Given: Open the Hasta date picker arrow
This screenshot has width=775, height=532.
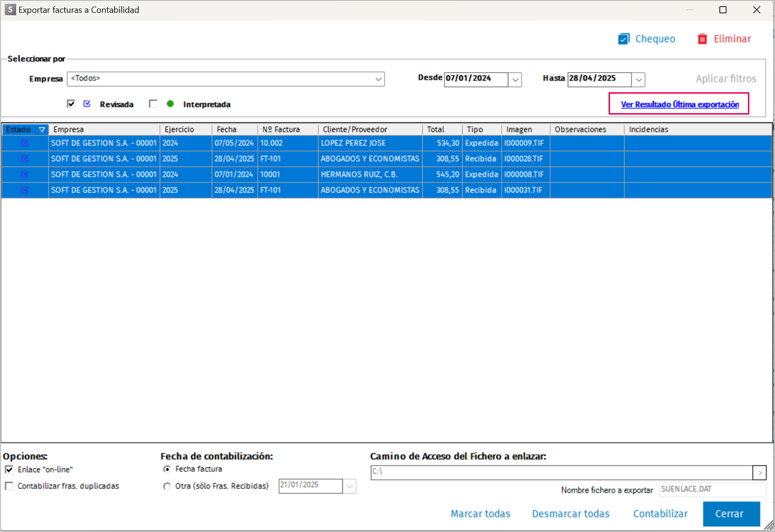Looking at the screenshot, I should (639, 79).
